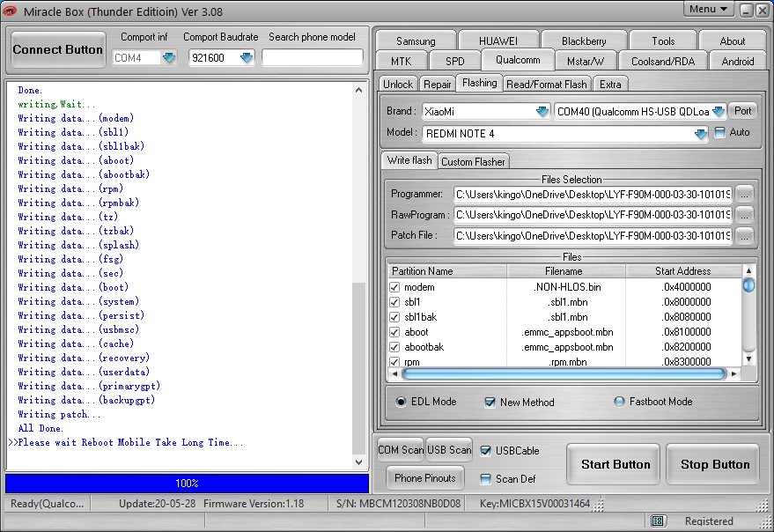The height and width of the screenshot is (532, 774).
Task: Browse for the Patch File
Action: (744, 236)
